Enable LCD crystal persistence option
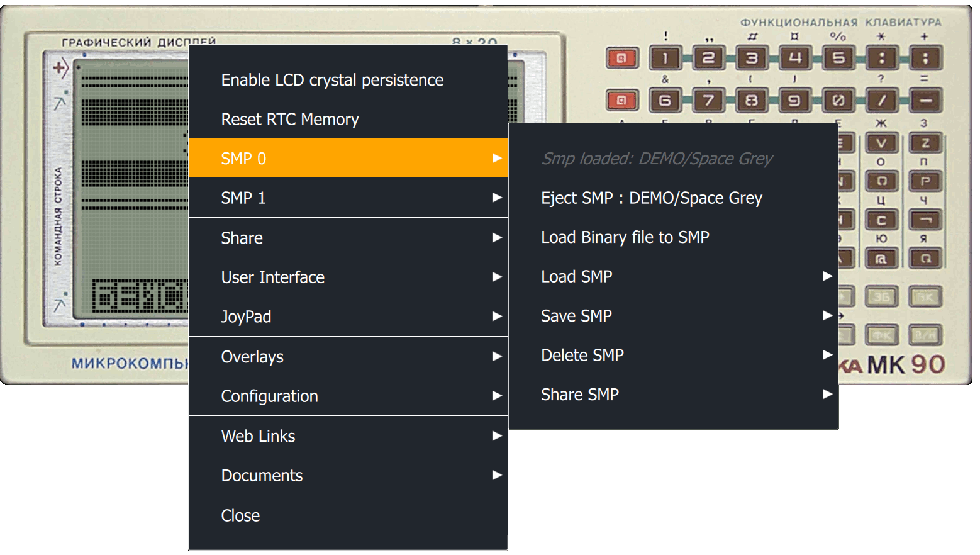This screenshot has width=980, height=555. (332, 80)
